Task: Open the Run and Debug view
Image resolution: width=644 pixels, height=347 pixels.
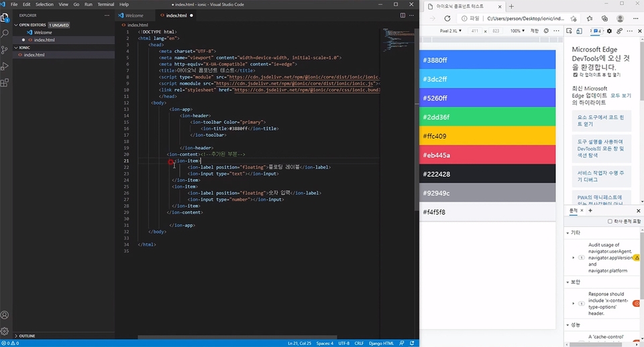Action: [5, 66]
